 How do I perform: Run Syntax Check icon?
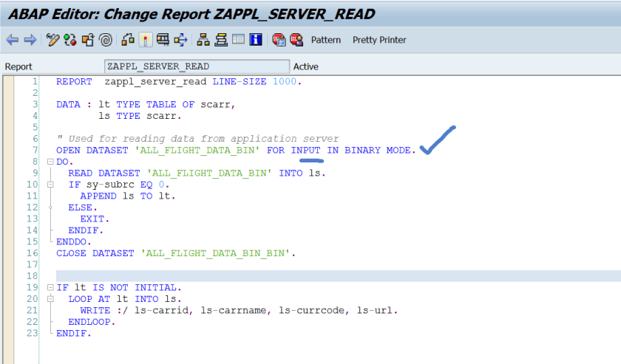(128, 40)
